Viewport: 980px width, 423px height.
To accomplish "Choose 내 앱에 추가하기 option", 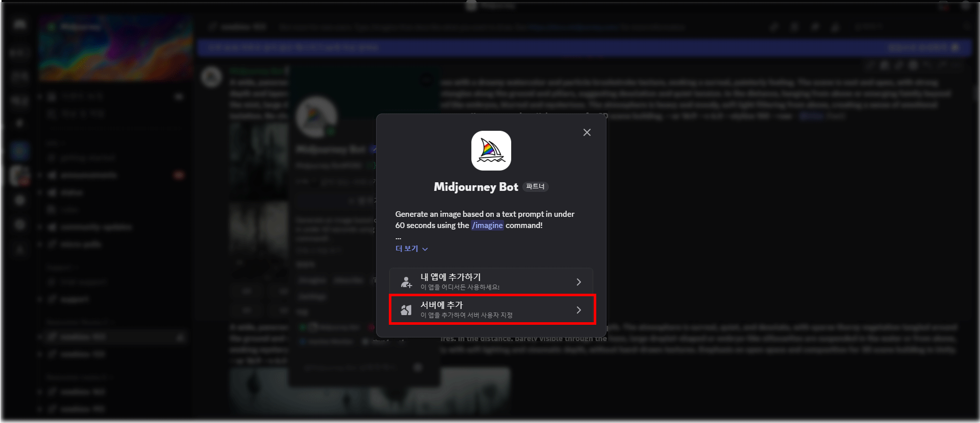I will click(x=491, y=281).
